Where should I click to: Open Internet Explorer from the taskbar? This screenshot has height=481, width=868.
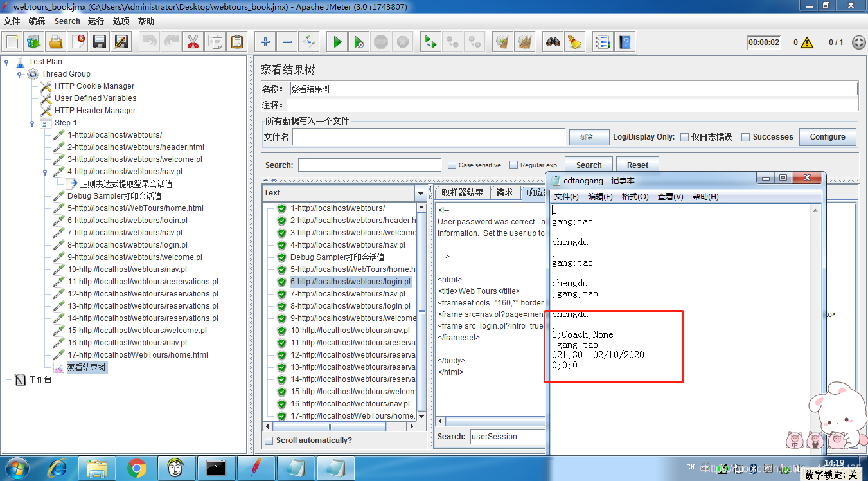(x=58, y=467)
